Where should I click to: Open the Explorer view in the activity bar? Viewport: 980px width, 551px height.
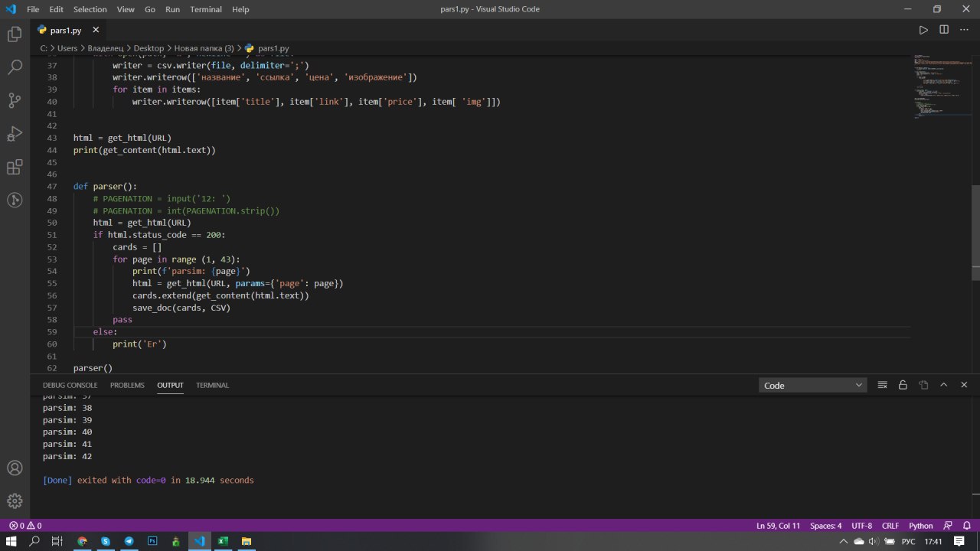[15, 34]
